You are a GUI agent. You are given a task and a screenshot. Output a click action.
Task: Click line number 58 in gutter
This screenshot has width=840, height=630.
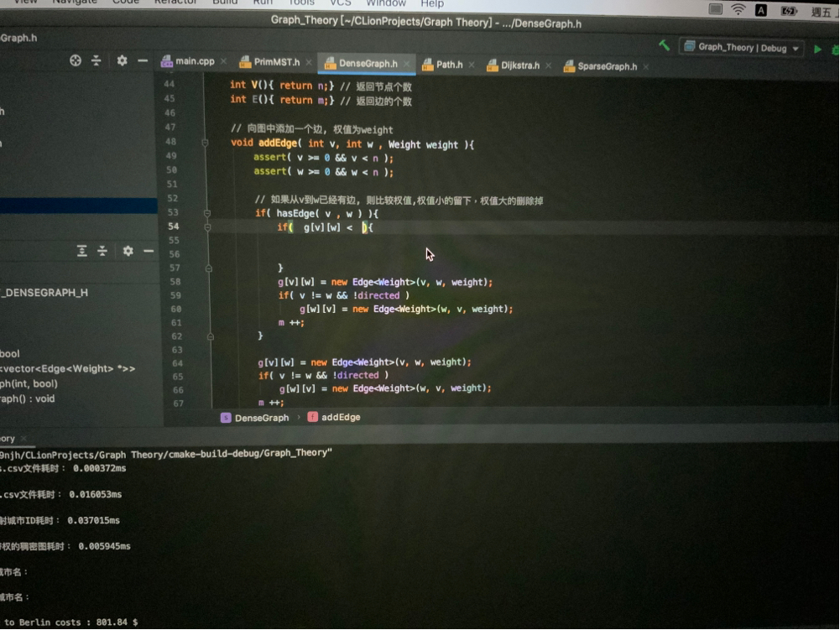click(175, 282)
